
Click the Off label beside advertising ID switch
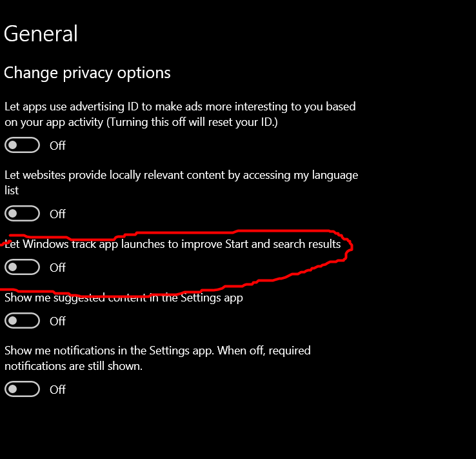click(x=57, y=145)
